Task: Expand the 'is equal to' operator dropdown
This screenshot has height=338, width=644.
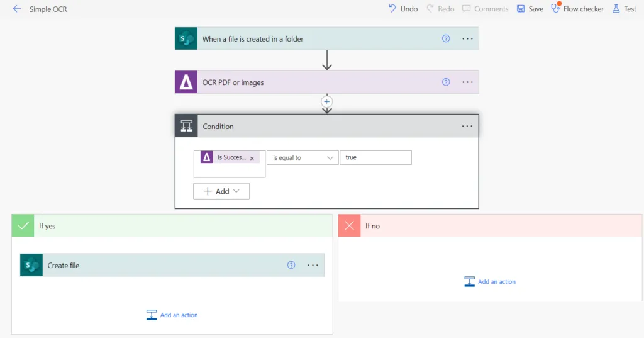Action: click(x=303, y=158)
